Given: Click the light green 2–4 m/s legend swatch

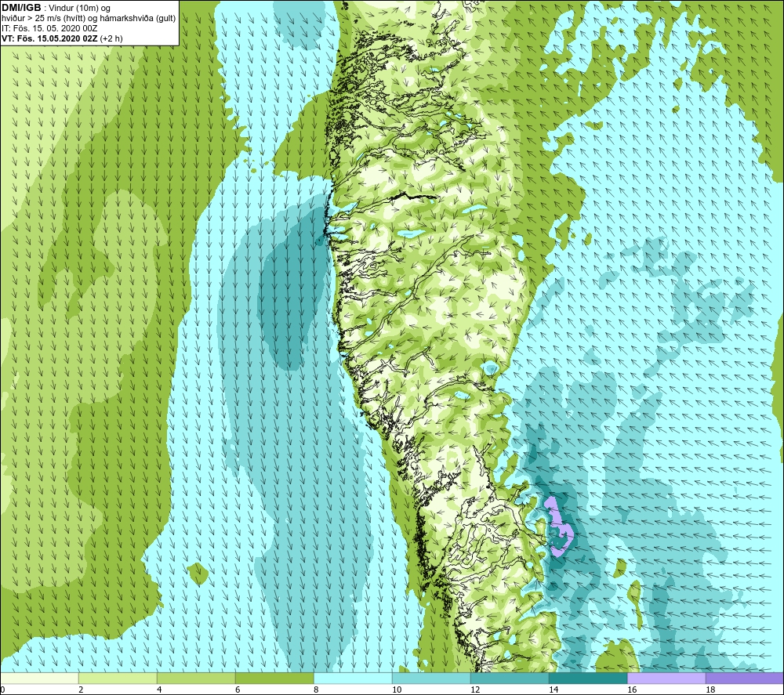Looking at the screenshot, I should click(118, 678).
